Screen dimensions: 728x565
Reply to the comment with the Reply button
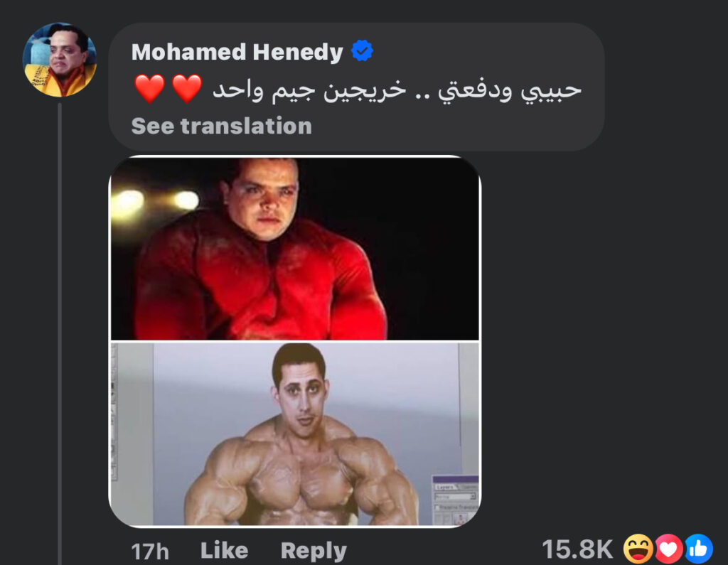click(x=314, y=551)
